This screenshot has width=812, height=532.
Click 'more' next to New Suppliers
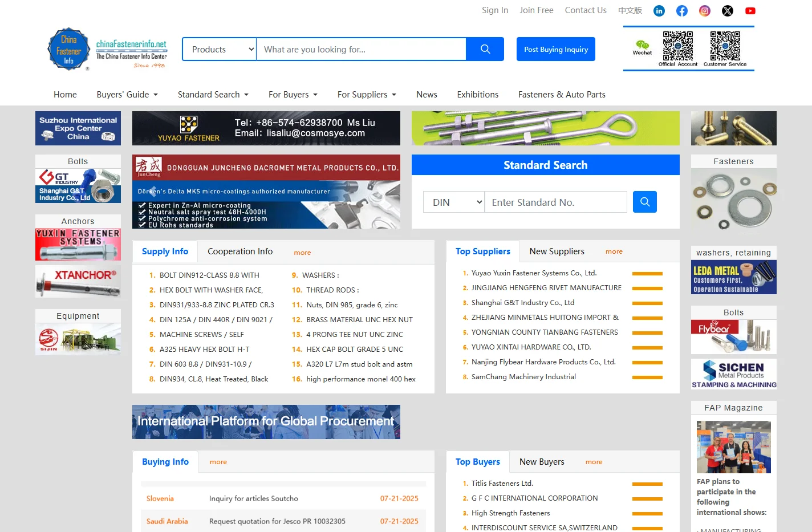(614, 251)
